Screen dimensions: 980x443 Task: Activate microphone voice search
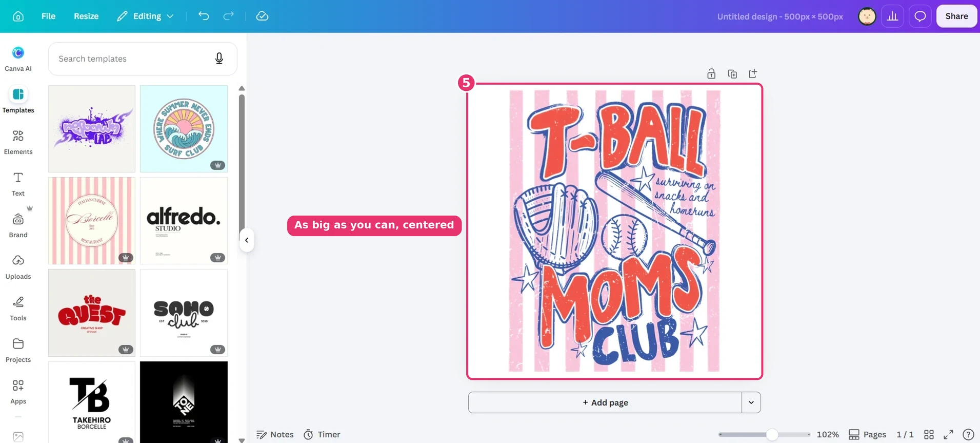click(x=219, y=59)
